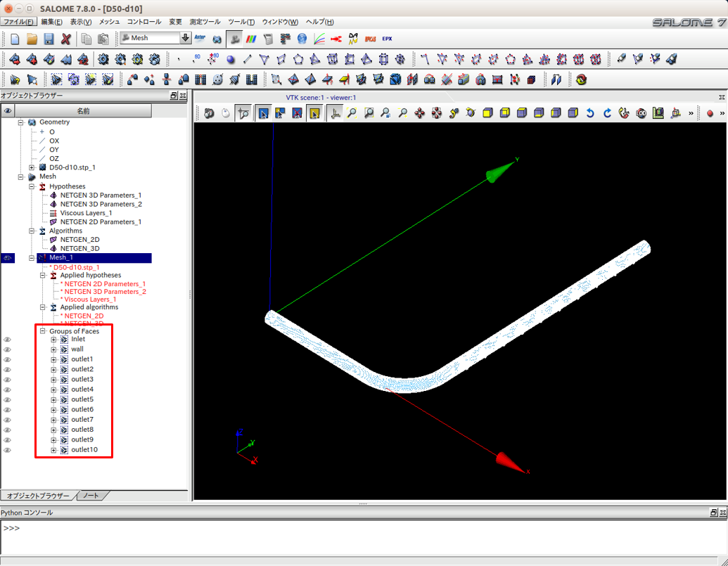
Task: Click the 名前 column header
Action: pyautogui.click(x=83, y=110)
